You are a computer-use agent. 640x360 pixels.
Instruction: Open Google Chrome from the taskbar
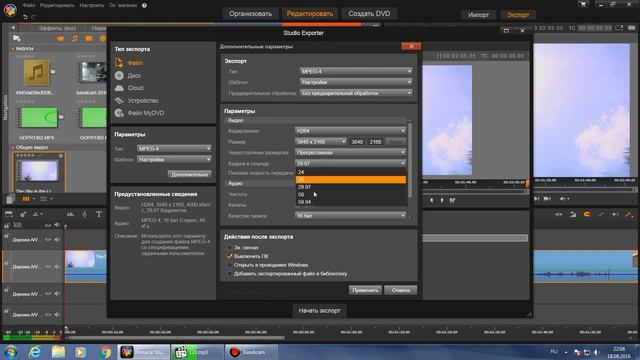click(104, 352)
